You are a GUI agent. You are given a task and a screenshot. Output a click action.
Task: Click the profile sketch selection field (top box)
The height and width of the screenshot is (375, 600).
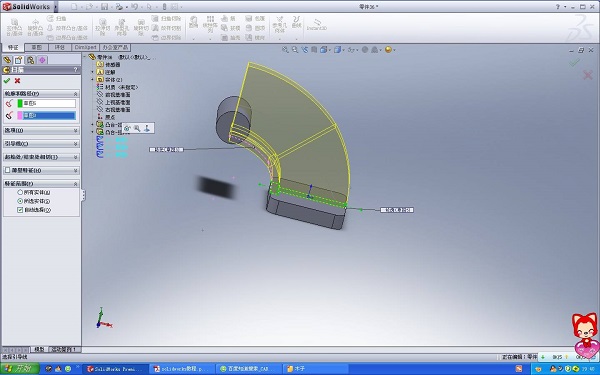click(x=49, y=103)
